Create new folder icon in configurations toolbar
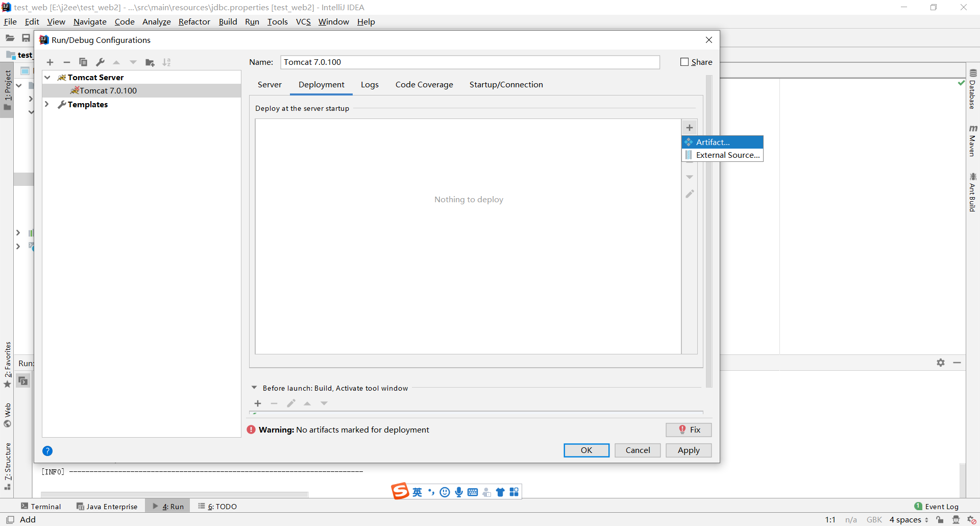The image size is (980, 526). tap(150, 62)
